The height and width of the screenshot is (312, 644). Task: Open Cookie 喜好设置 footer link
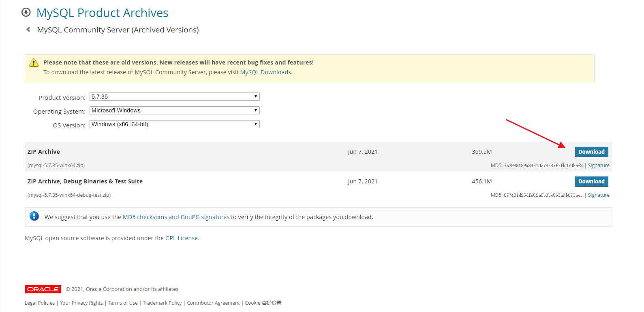263,303
